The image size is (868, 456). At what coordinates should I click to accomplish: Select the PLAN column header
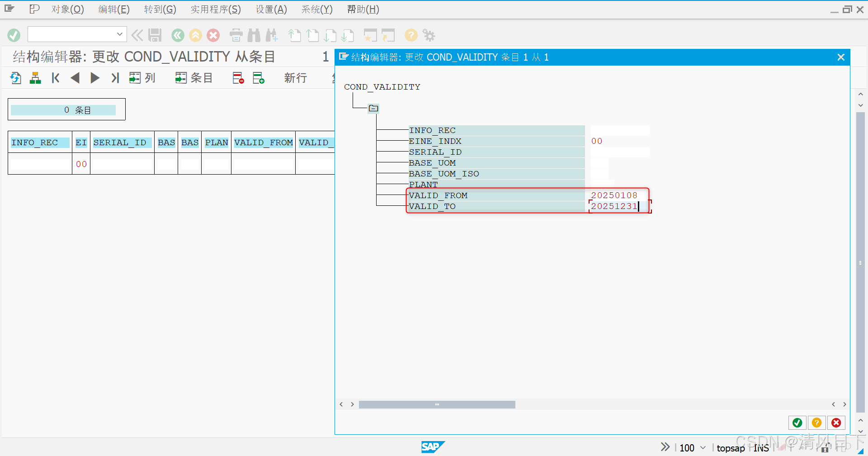click(x=217, y=142)
